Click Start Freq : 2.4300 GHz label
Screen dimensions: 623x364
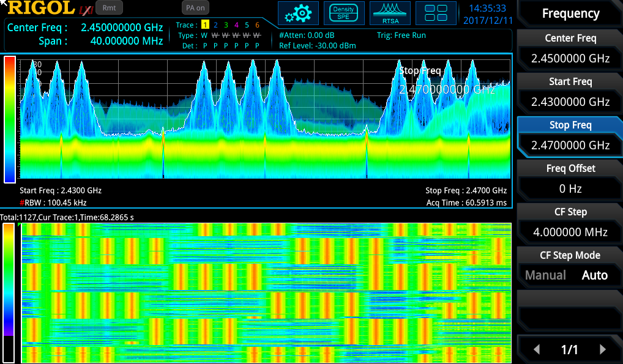(61, 190)
